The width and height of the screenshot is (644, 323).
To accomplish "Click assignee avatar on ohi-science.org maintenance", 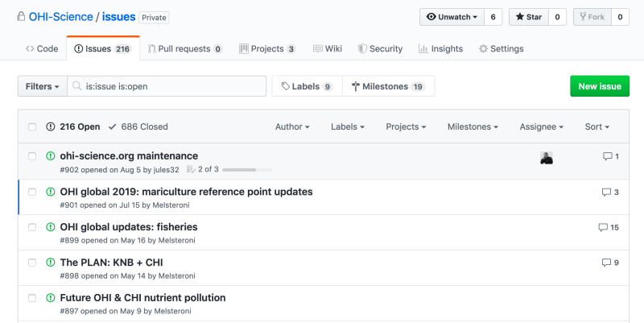I will tap(547, 158).
